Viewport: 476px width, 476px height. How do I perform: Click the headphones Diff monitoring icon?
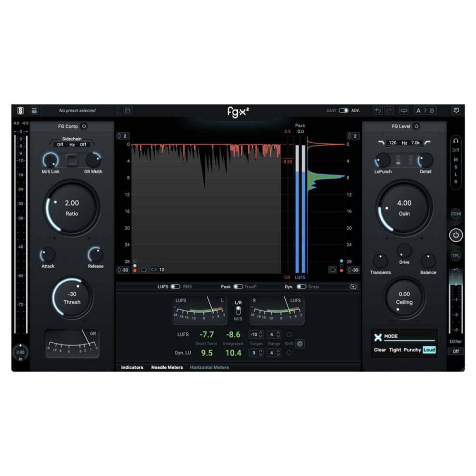pyautogui.click(x=456, y=141)
